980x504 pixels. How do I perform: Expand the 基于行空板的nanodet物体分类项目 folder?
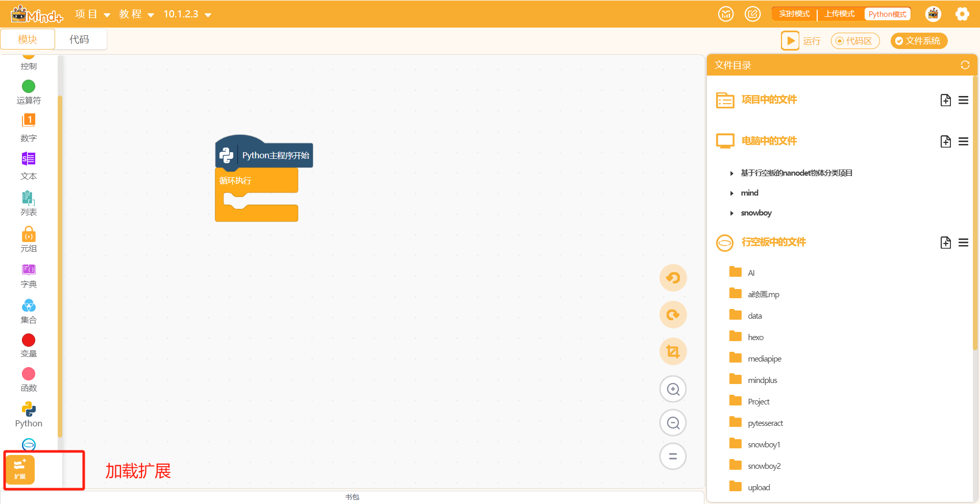click(x=731, y=173)
